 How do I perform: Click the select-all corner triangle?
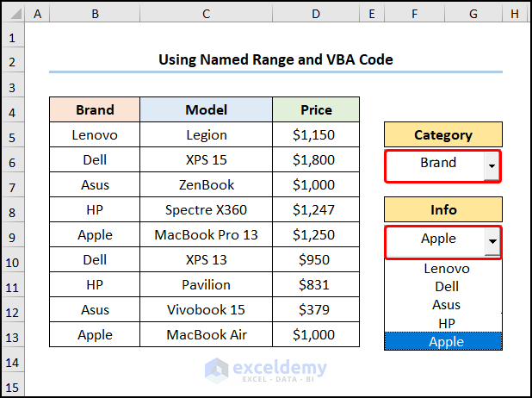(13, 14)
